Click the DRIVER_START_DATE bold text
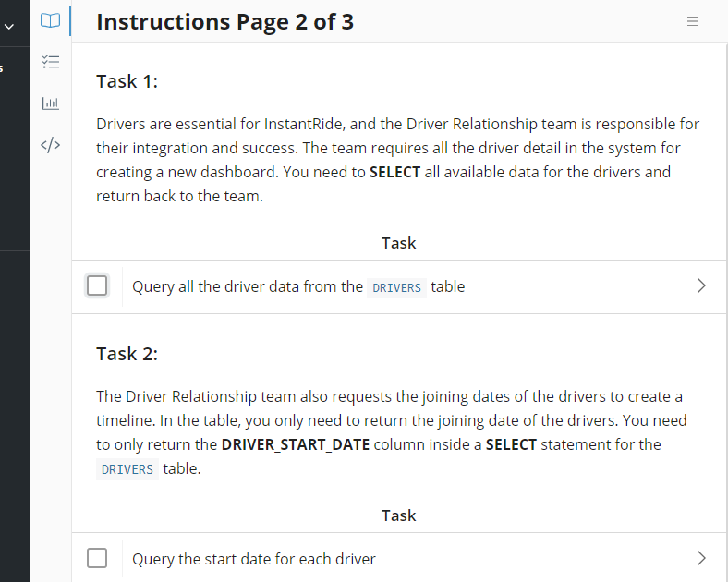728x582 pixels. [296, 444]
